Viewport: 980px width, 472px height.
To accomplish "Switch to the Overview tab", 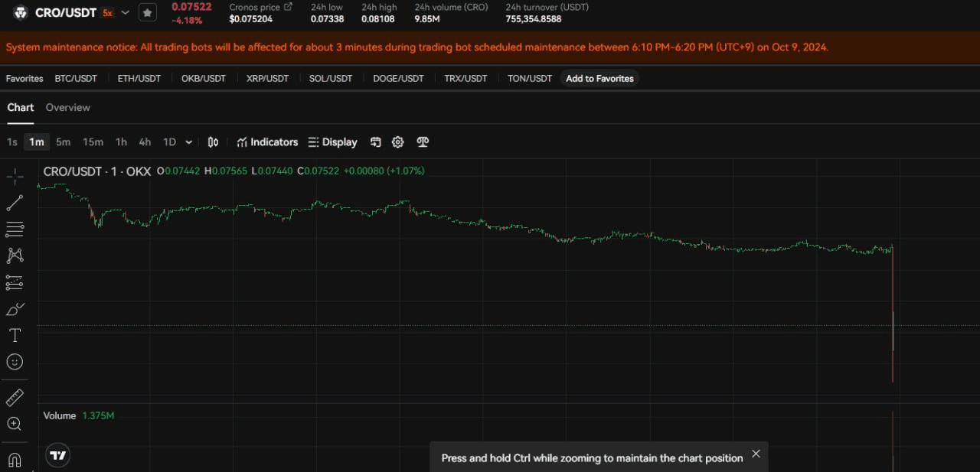I will coord(67,108).
